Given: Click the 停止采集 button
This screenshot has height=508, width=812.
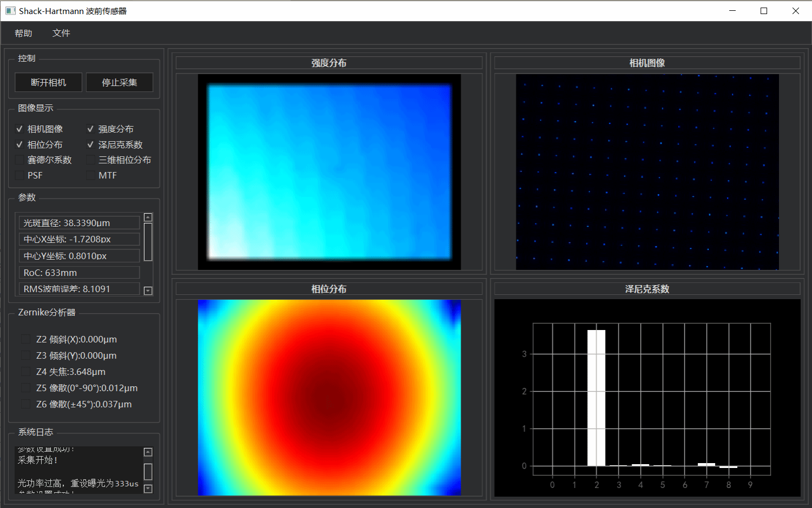Looking at the screenshot, I should (120, 82).
